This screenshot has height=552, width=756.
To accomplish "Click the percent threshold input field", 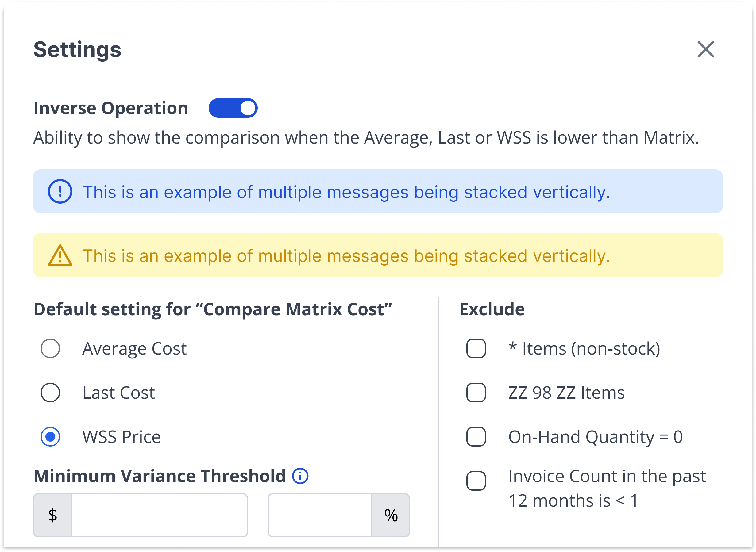I will tap(319, 515).
